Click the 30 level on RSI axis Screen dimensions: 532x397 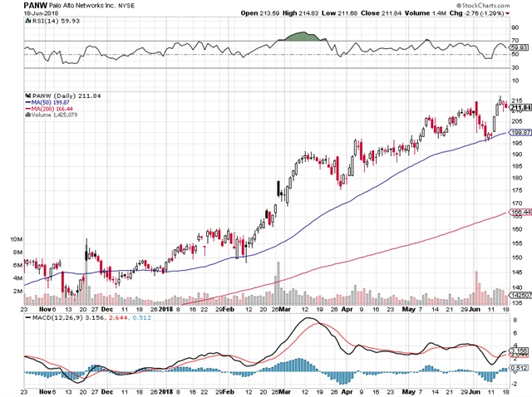coord(515,68)
